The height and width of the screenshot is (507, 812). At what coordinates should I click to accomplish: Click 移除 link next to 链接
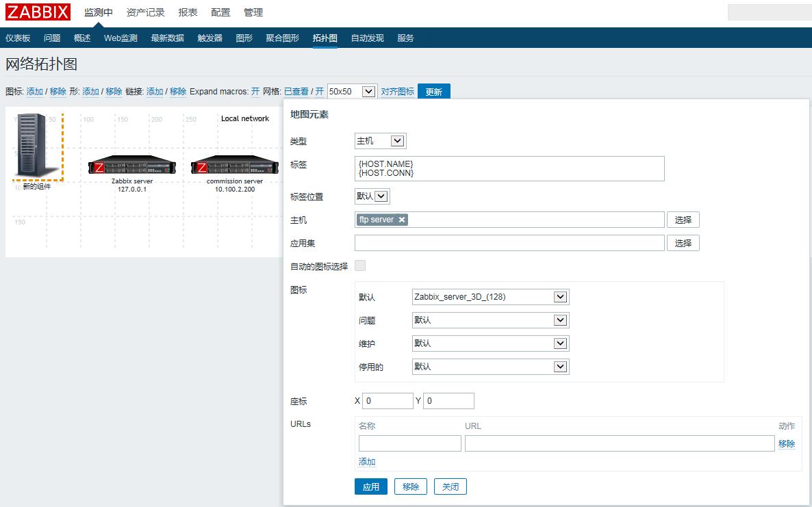point(178,92)
